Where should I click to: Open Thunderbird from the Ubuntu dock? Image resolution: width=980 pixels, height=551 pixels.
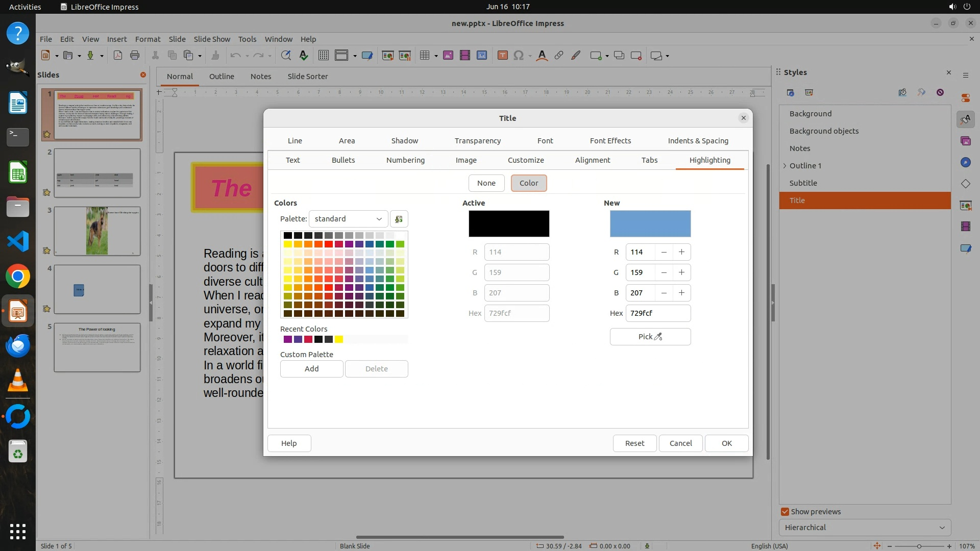(x=18, y=346)
